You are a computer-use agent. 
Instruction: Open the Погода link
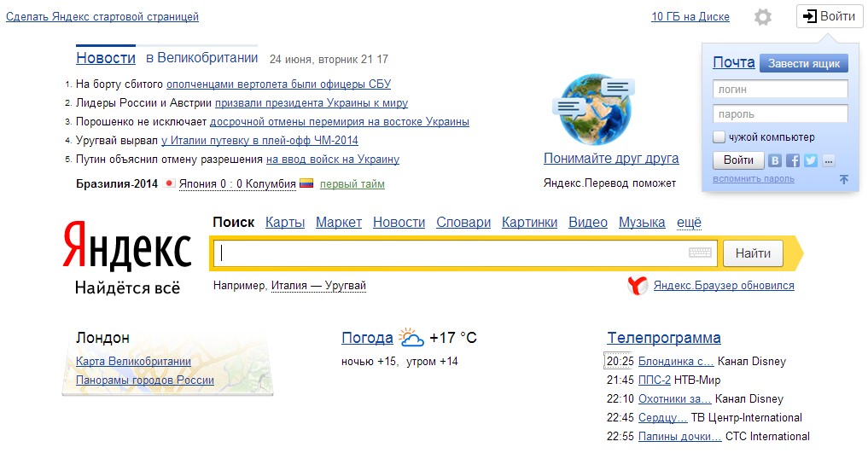point(367,337)
